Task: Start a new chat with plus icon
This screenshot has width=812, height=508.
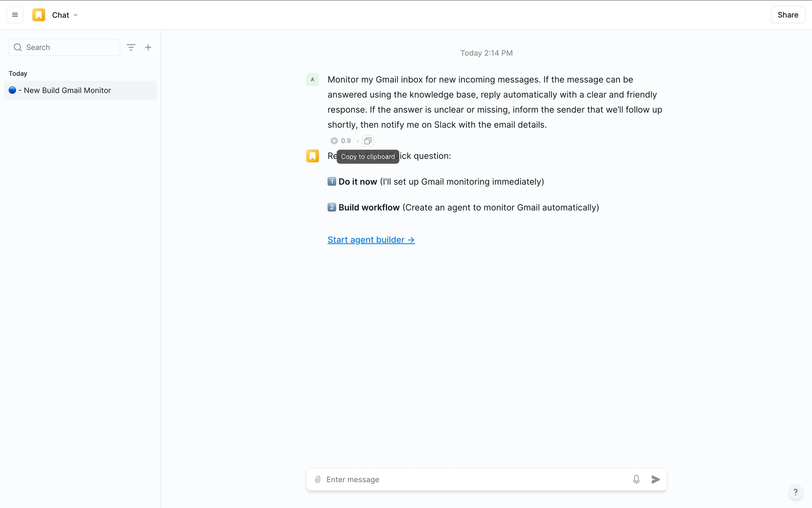Action: 148,47
